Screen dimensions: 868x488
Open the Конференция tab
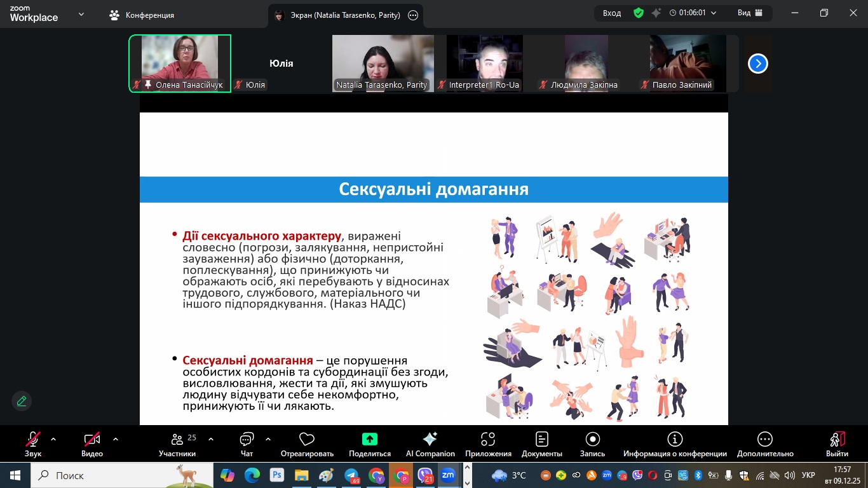pos(142,15)
